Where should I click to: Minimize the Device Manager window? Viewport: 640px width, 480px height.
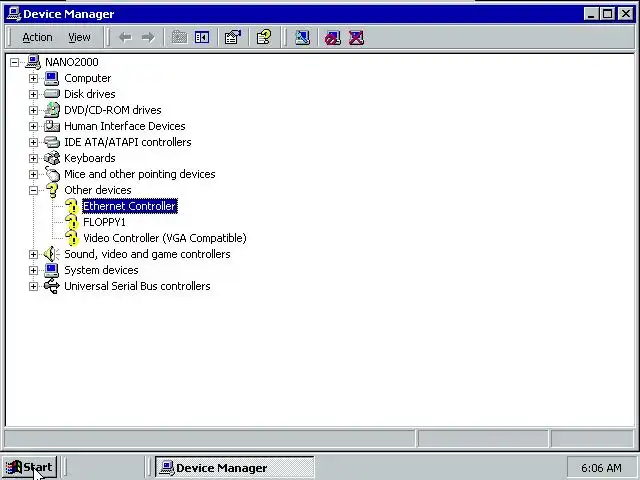tap(591, 14)
